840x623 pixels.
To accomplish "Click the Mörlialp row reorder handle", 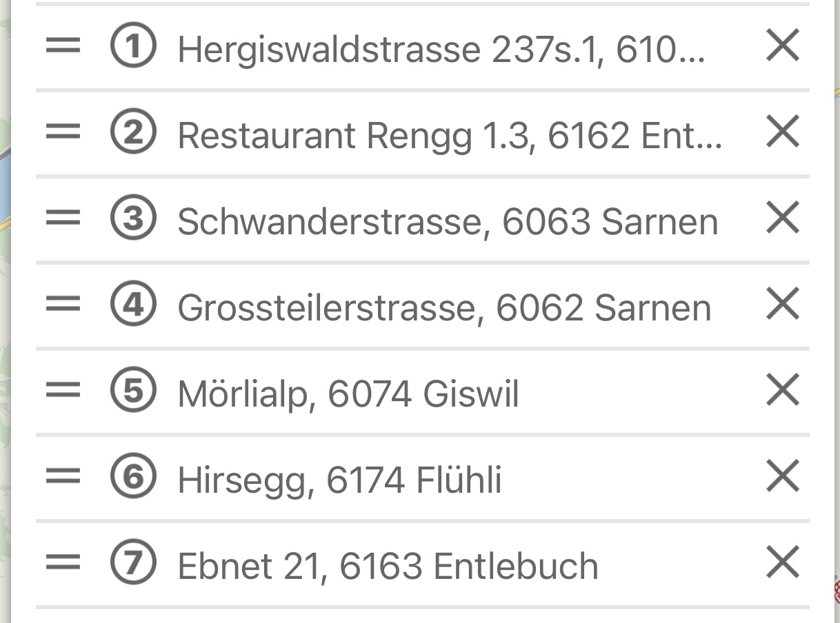I will [x=63, y=390].
